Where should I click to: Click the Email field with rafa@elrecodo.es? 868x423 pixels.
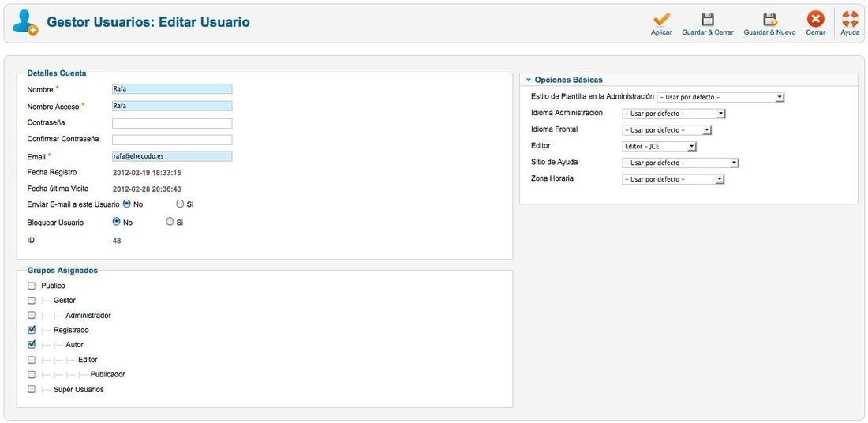point(172,157)
